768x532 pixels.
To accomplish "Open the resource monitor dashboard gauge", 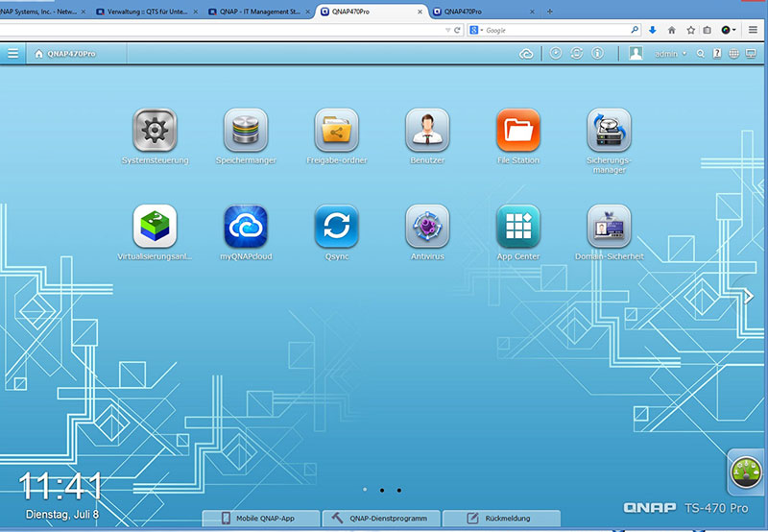I will [x=746, y=472].
